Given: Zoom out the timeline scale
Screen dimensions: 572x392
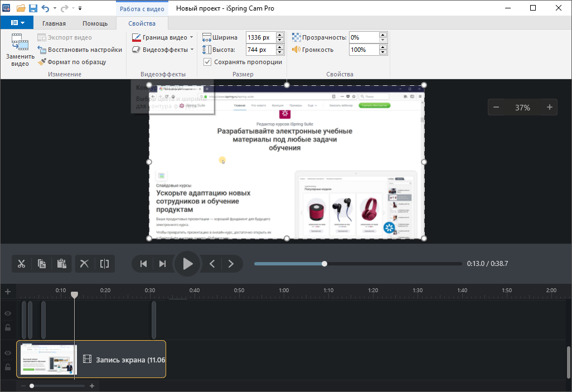Looking at the screenshot, I should coord(23,386).
